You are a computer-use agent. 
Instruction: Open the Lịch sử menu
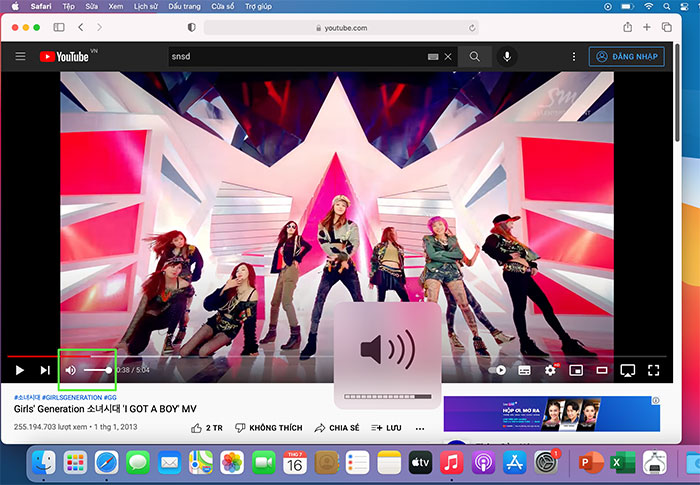pyautogui.click(x=146, y=6)
